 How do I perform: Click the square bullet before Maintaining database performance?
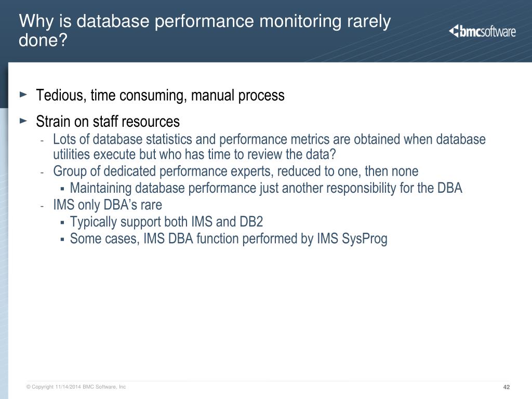click(x=62, y=188)
